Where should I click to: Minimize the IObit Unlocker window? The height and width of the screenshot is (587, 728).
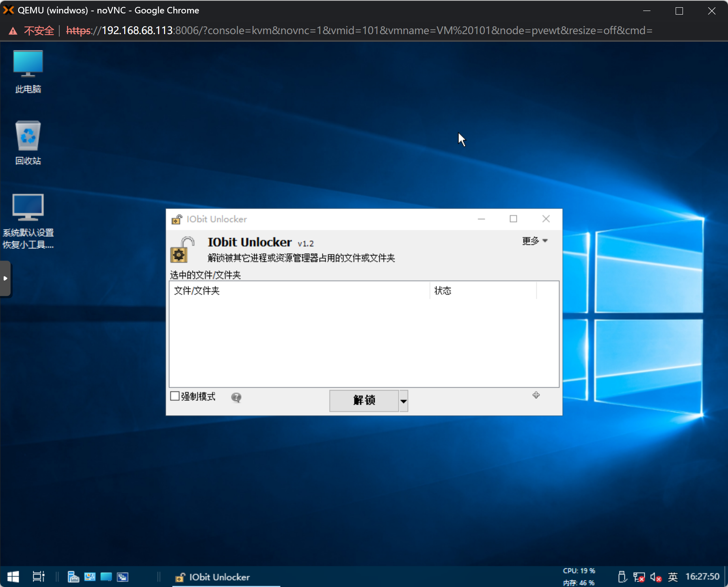coord(482,219)
